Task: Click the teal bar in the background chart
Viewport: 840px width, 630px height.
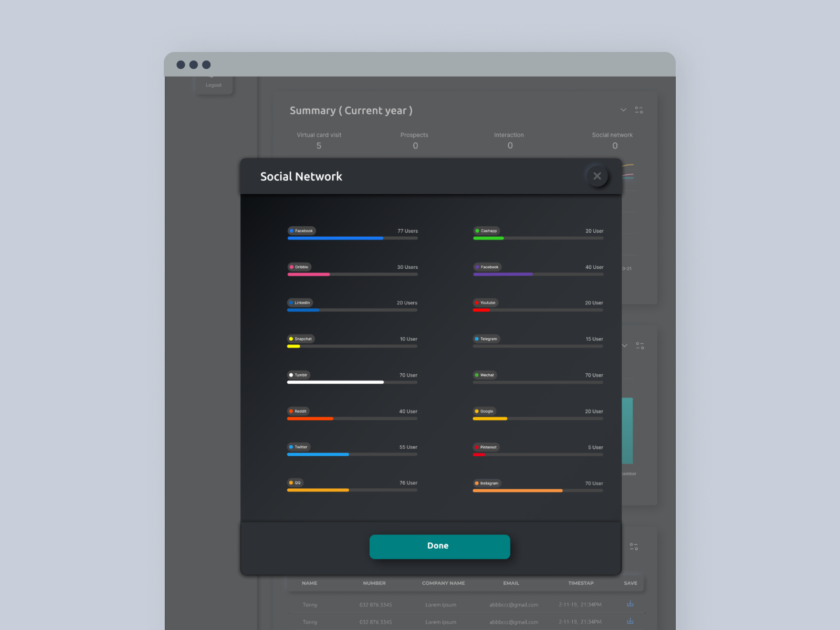Action: 628,430
